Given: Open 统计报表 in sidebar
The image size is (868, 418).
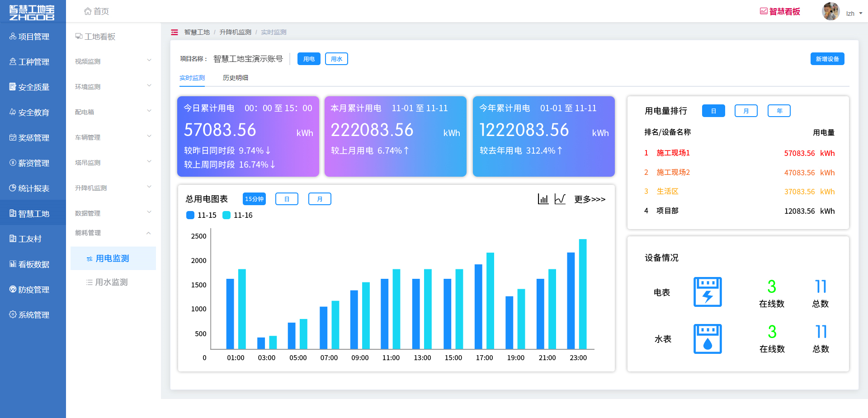Looking at the screenshot, I should [x=33, y=188].
